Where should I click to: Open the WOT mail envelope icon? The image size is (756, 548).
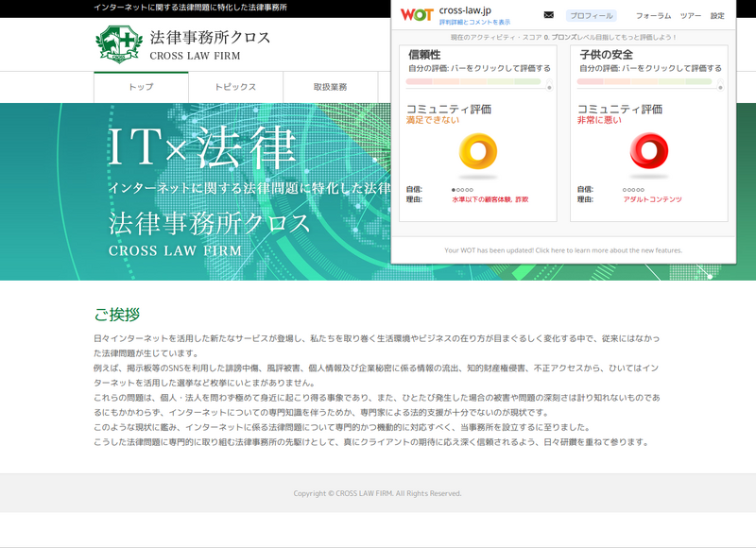[x=549, y=15]
